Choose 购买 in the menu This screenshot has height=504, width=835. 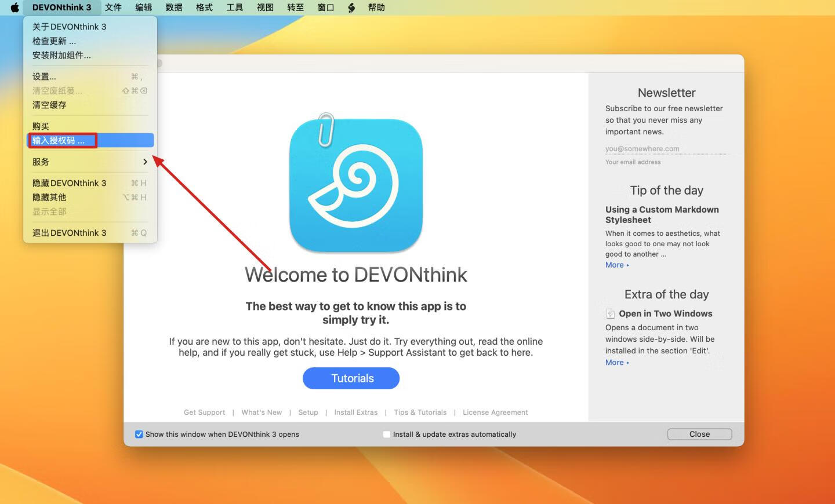90,126
